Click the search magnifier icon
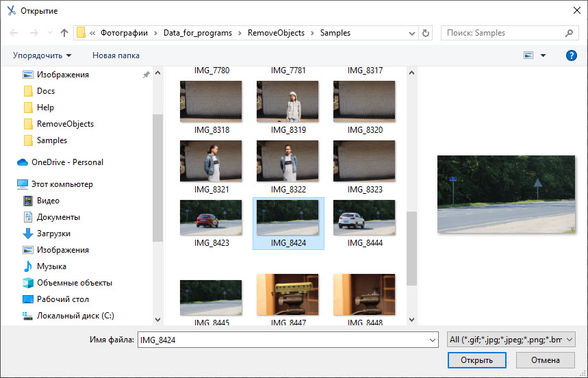The height and width of the screenshot is (378, 588). (x=569, y=33)
